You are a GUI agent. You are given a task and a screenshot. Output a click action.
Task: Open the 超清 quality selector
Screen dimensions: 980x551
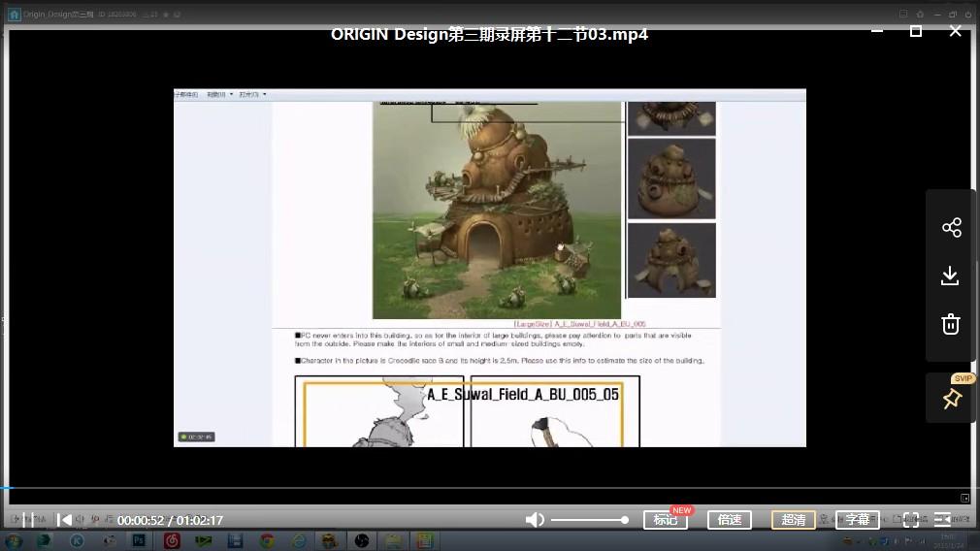coord(793,520)
